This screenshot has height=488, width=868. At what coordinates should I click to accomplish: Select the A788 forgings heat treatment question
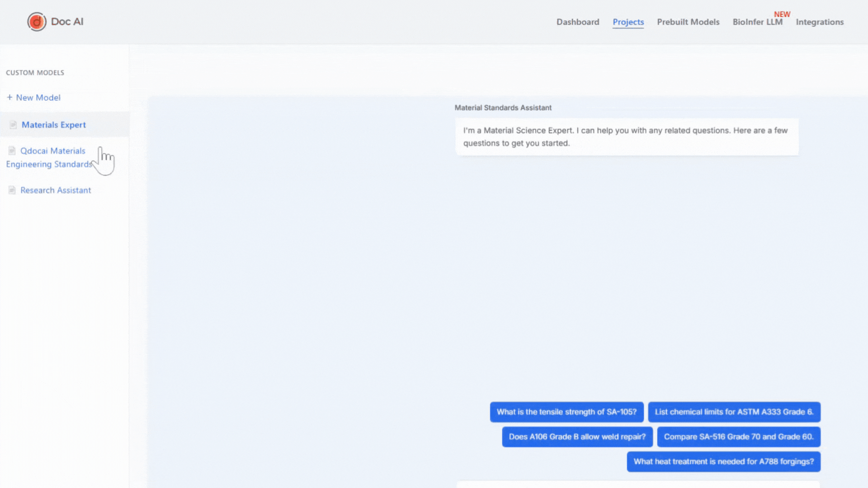point(723,462)
